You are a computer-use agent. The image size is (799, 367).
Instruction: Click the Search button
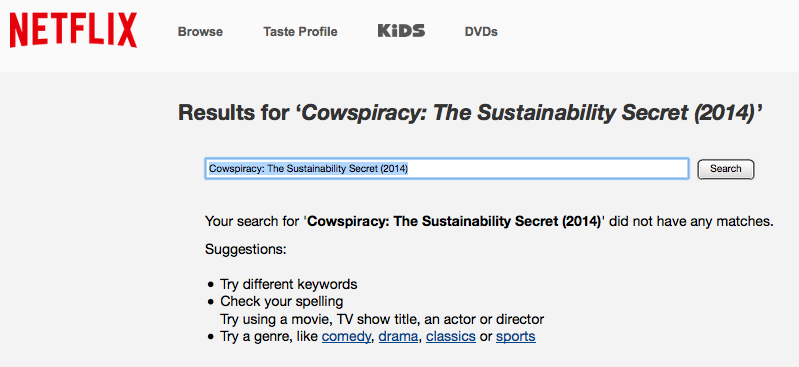[726, 169]
